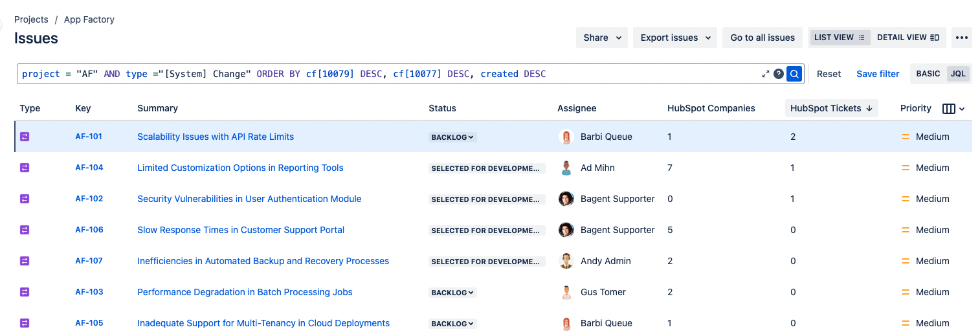Screen dimensions: 980x336
Task: Sort by the Summary column header
Action: click(x=157, y=108)
